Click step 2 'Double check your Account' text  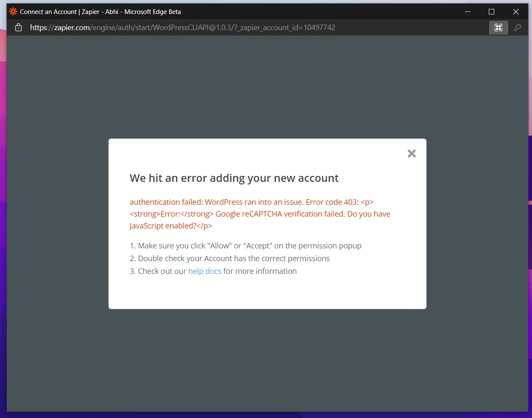(x=230, y=259)
